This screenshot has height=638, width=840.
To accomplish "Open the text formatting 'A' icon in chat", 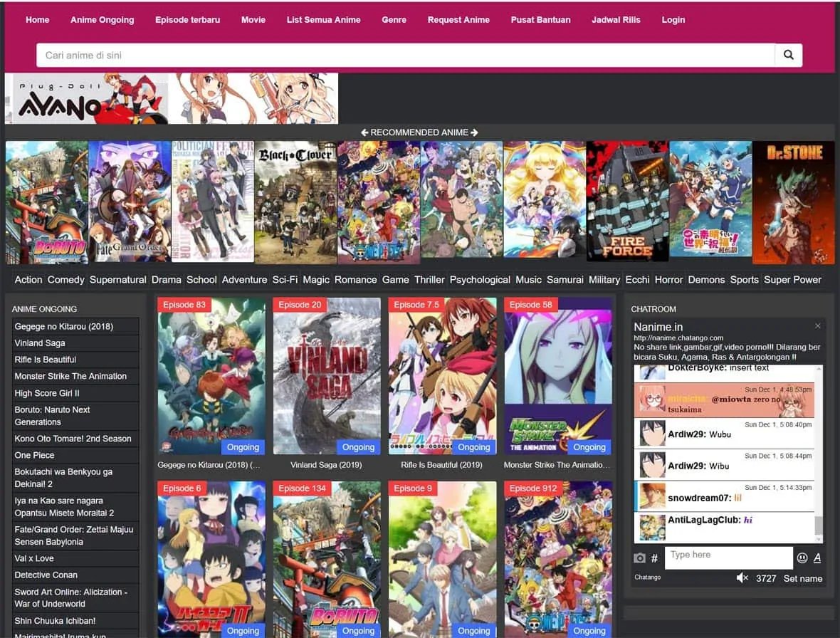I will (x=817, y=558).
